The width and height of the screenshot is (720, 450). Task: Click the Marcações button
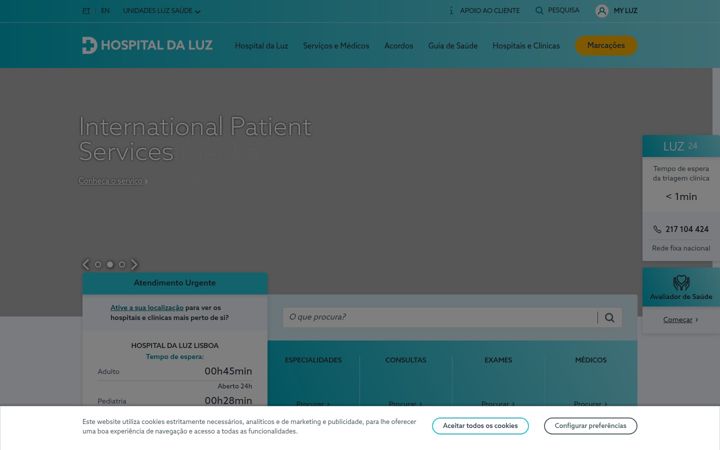606,45
